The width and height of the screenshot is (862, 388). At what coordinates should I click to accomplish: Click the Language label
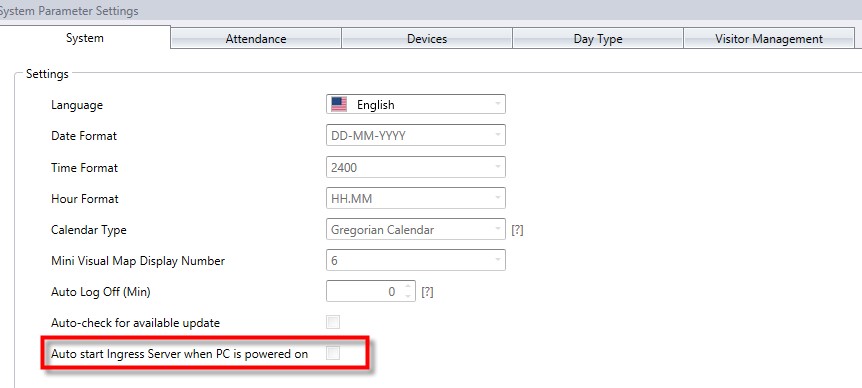77,104
